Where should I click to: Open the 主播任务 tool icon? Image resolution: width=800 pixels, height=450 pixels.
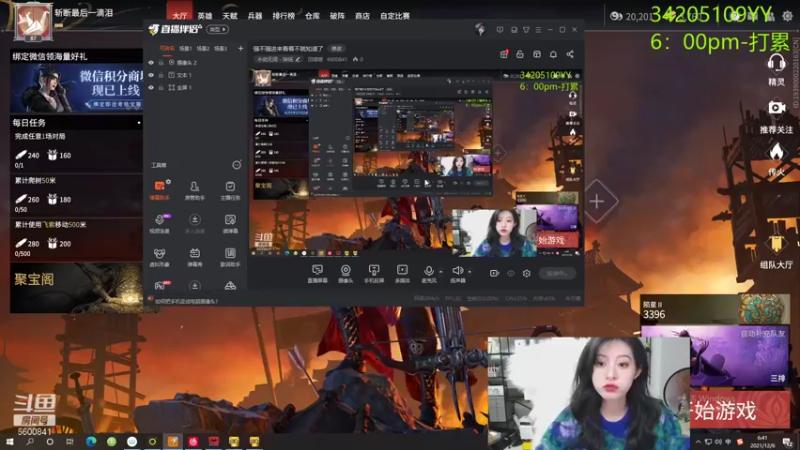tap(230, 189)
